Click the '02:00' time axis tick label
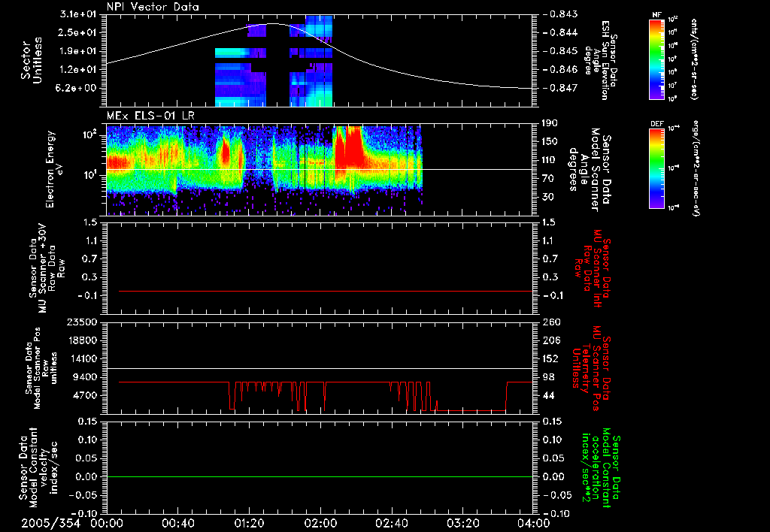 coord(320,523)
